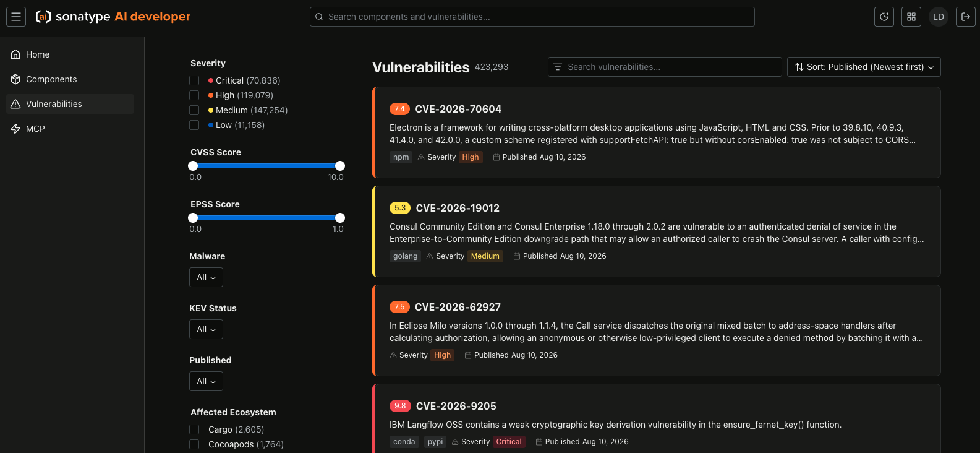Click the CVSS Score minimum slider handle
This screenshot has width=980, height=453.
193,166
